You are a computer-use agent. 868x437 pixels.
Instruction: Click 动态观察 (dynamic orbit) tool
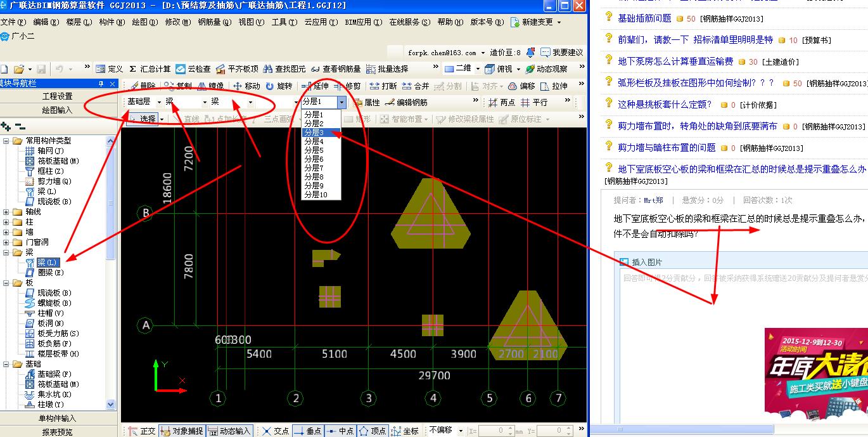coord(546,68)
